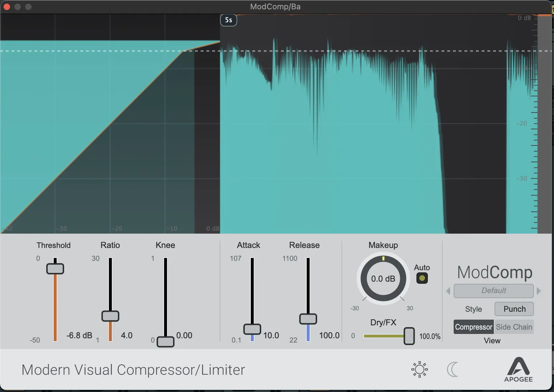
Task: Switch to light mode with the sun icon
Action: (x=419, y=369)
